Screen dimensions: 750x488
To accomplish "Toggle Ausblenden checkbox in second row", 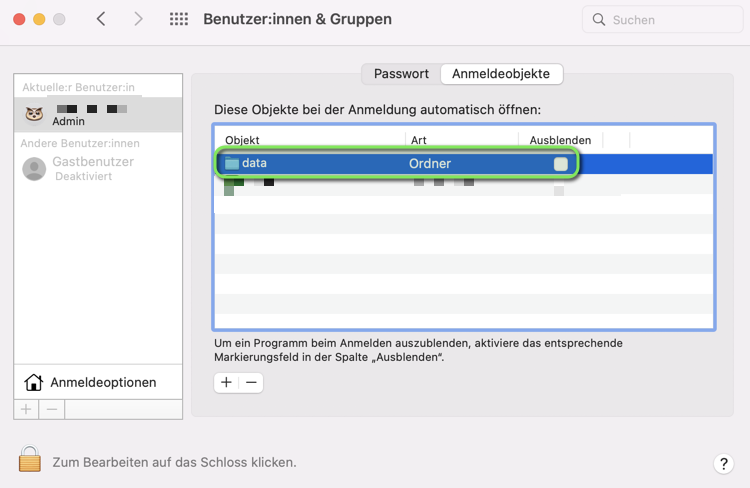I will pos(559,188).
